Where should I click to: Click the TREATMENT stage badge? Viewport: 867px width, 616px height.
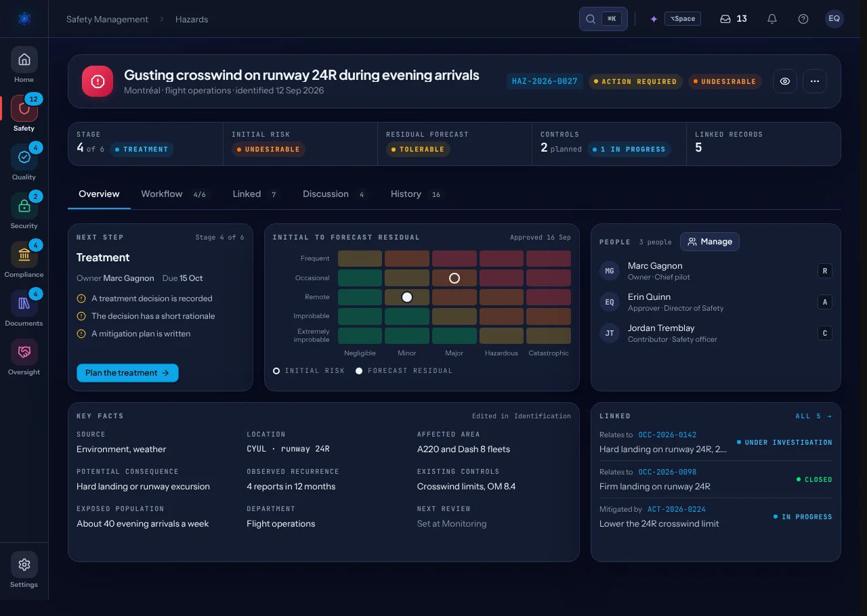coord(141,150)
